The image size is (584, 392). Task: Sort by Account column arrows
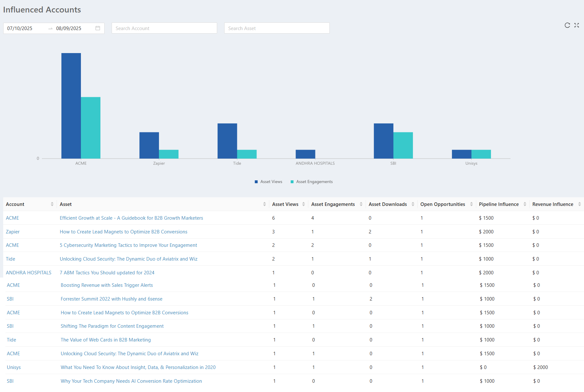point(52,204)
